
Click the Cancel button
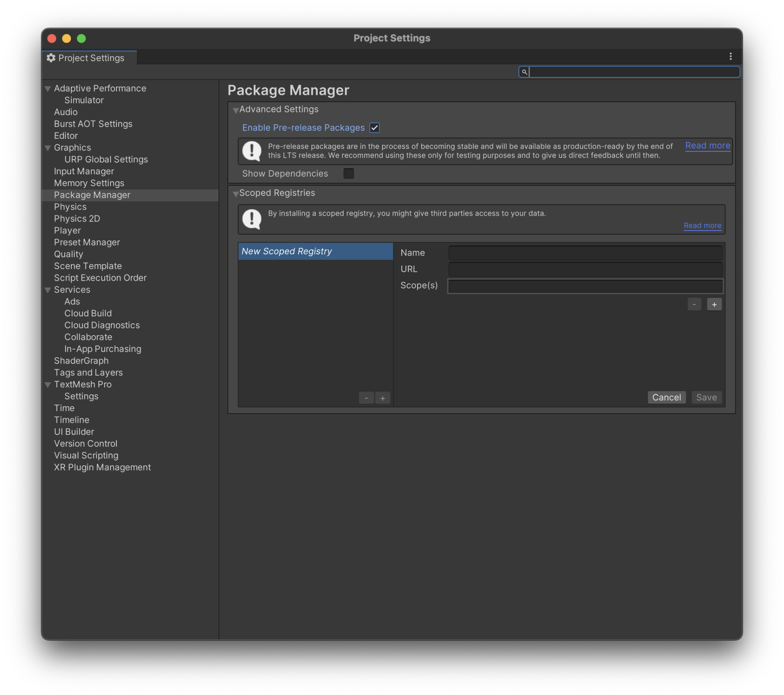pyautogui.click(x=666, y=397)
